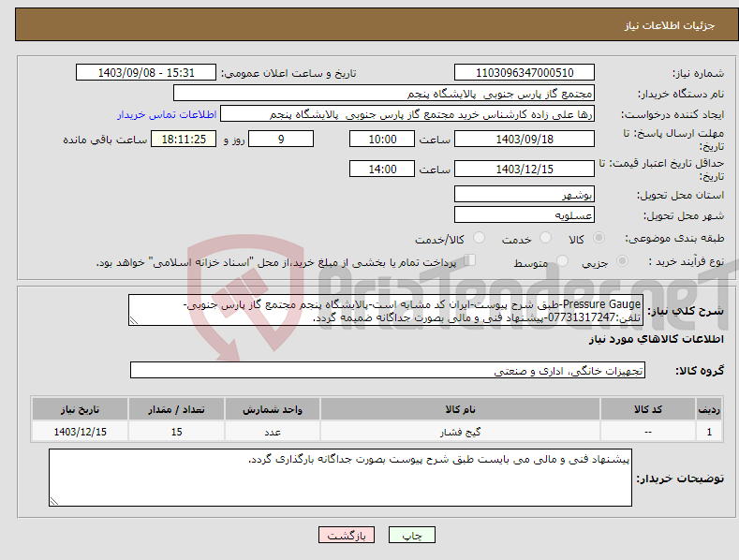The width and height of the screenshot is (739, 560).
Task: Click the buyer notes textarea
Action: pyautogui.click(x=340, y=478)
